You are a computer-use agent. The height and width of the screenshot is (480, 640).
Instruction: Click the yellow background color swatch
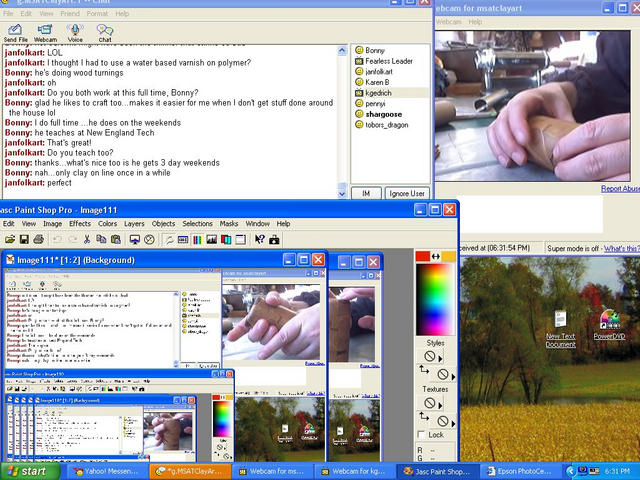coord(449,256)
